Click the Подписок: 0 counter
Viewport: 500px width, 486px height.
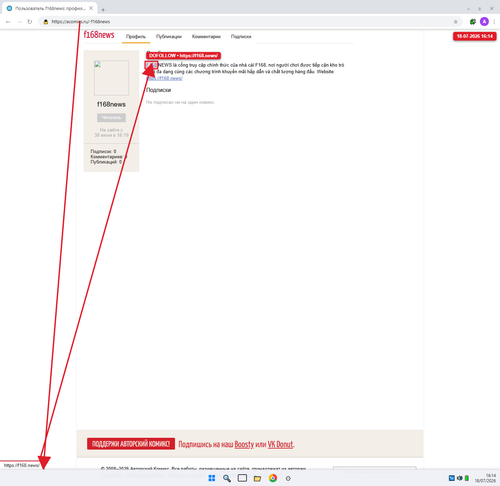pos(103,151)
